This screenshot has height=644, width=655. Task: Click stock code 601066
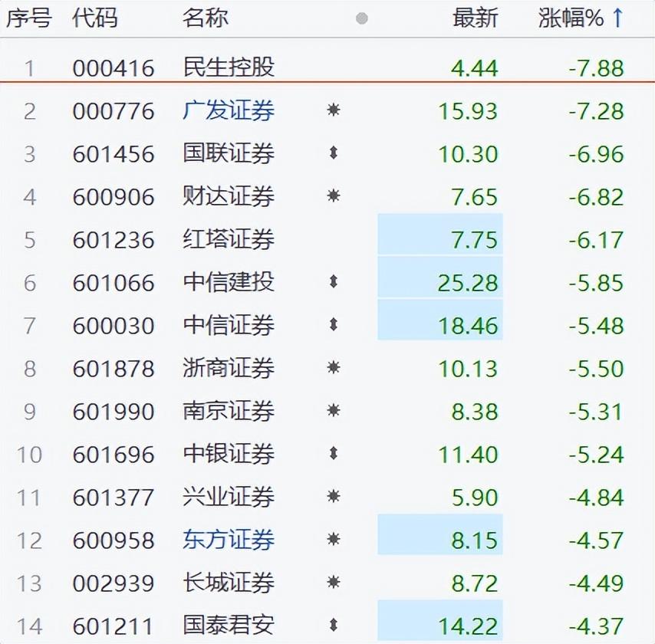pyautogui.click(x=114, y=283)
